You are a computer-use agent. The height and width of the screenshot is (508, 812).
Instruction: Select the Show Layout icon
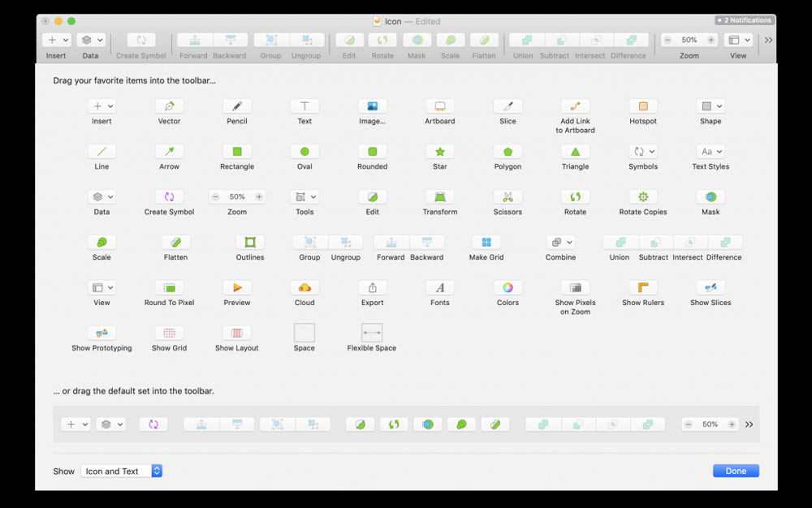point(236,334)
